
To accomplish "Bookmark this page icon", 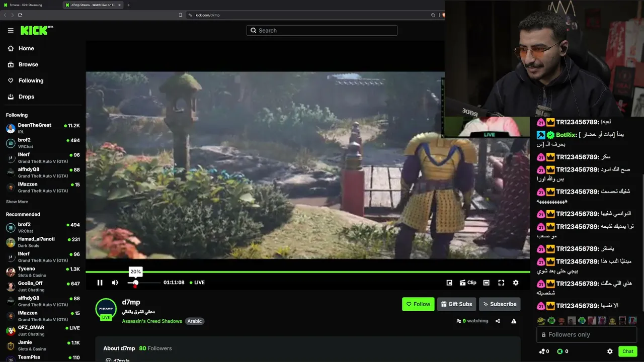I will coord(181,15).
